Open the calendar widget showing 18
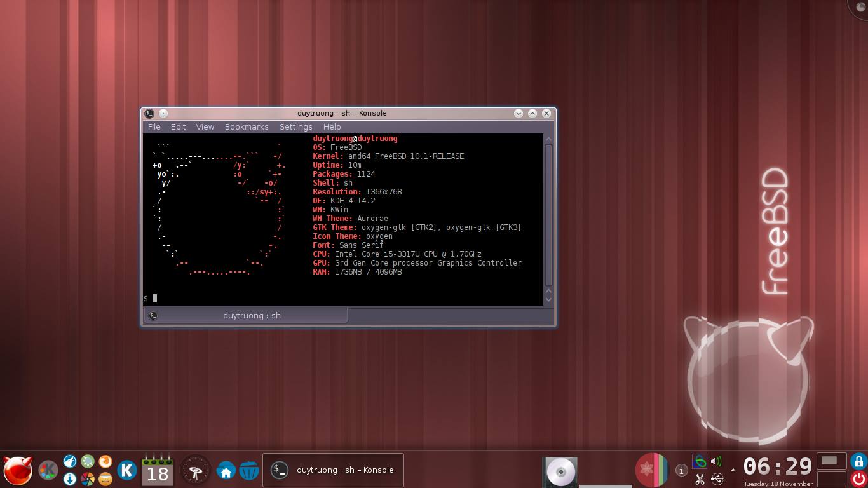The image size is (868, 488). [x=157, y=470]
